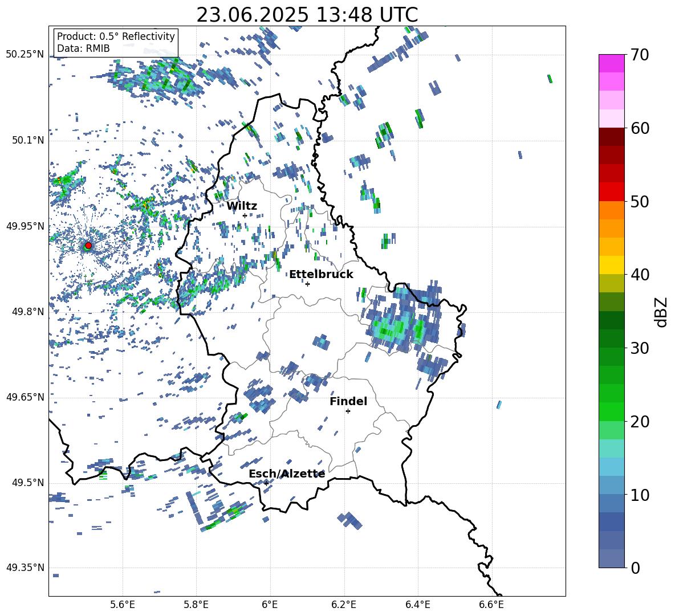The image size is (675, 616).
Task: Click the Findel city label
Action: click(x=348, y=401)
